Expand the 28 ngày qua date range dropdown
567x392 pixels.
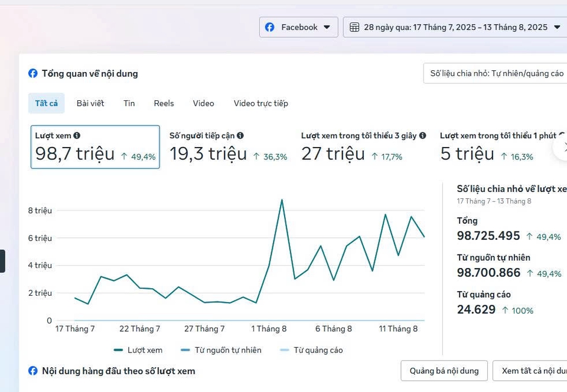point(455,27)
